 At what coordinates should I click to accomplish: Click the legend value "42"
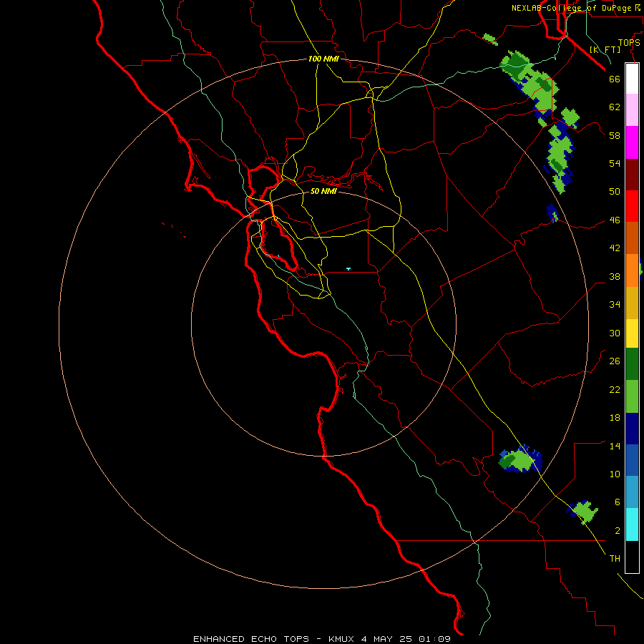[x=615, y=248]
